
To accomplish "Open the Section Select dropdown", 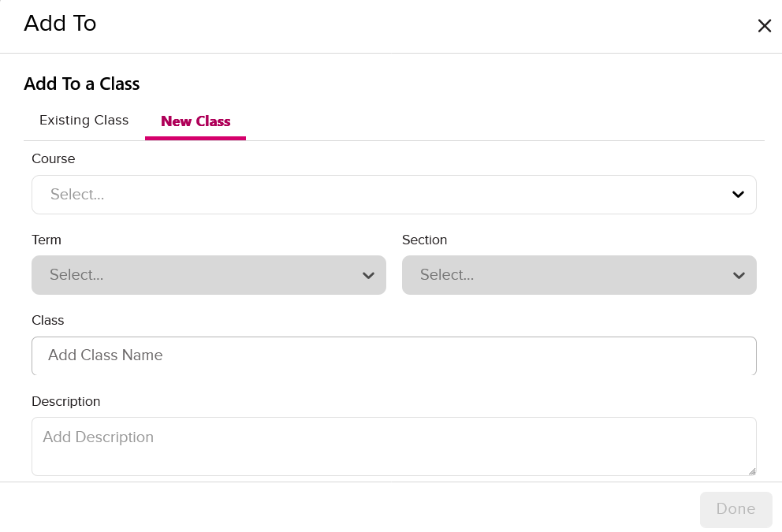I will click(568, 275).
